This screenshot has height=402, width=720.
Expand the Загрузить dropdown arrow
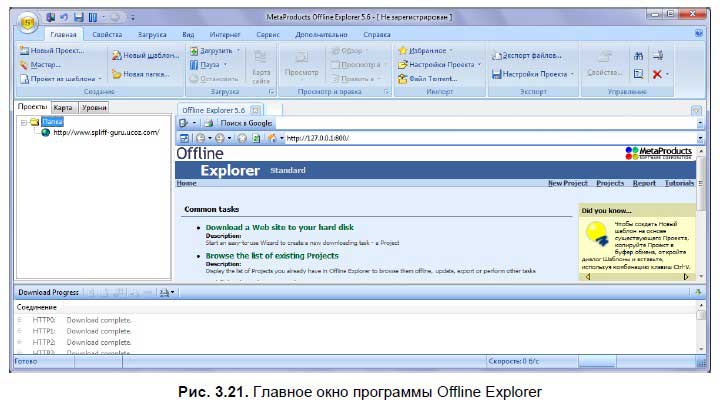[x=238, y=51]
